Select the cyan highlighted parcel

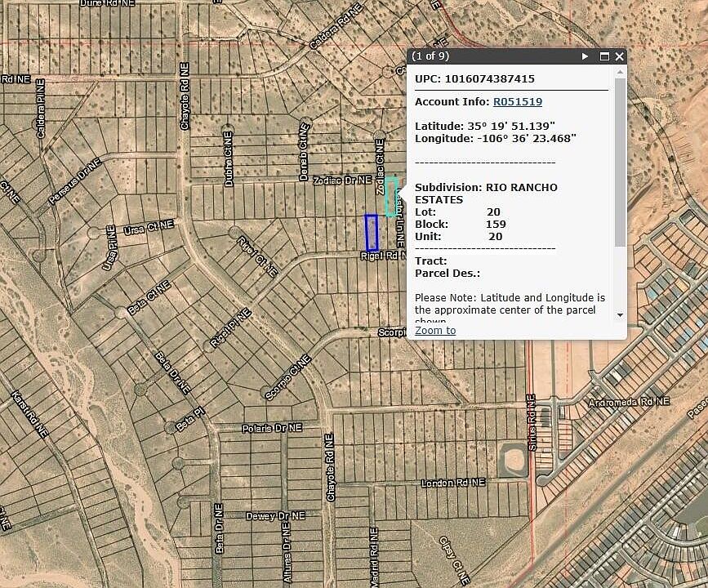point(392,196)
